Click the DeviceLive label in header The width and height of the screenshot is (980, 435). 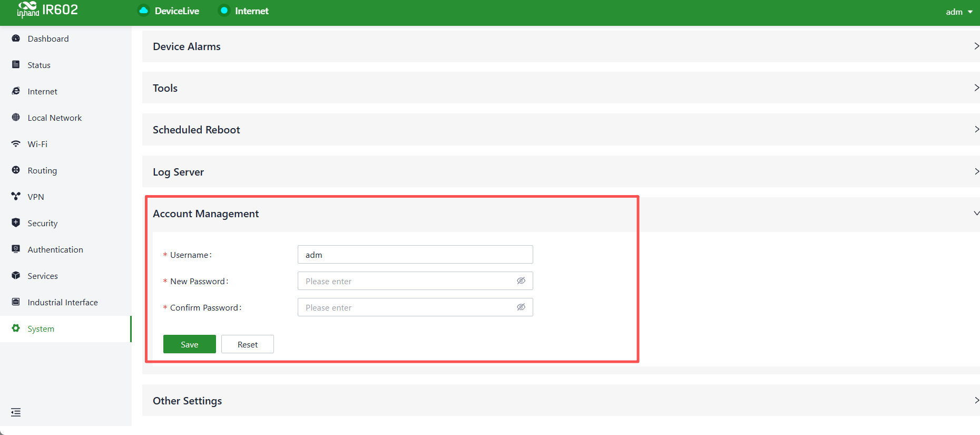[177, 11]
